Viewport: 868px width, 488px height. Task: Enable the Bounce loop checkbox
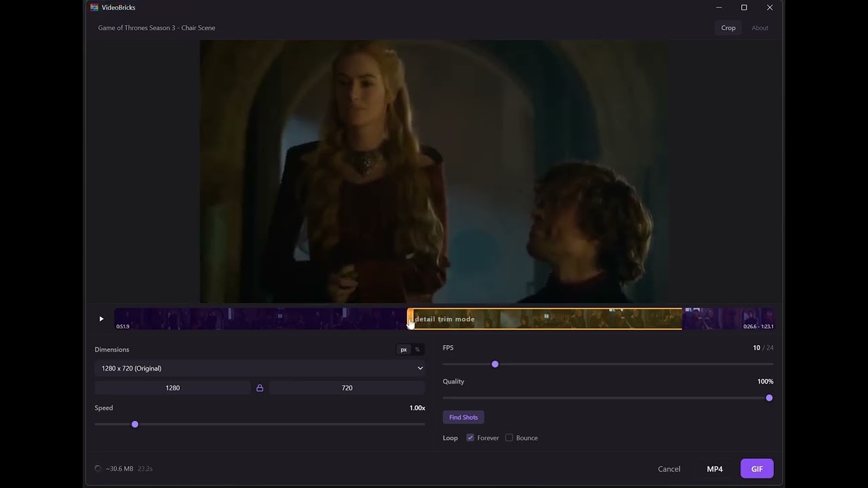[509, 438]
